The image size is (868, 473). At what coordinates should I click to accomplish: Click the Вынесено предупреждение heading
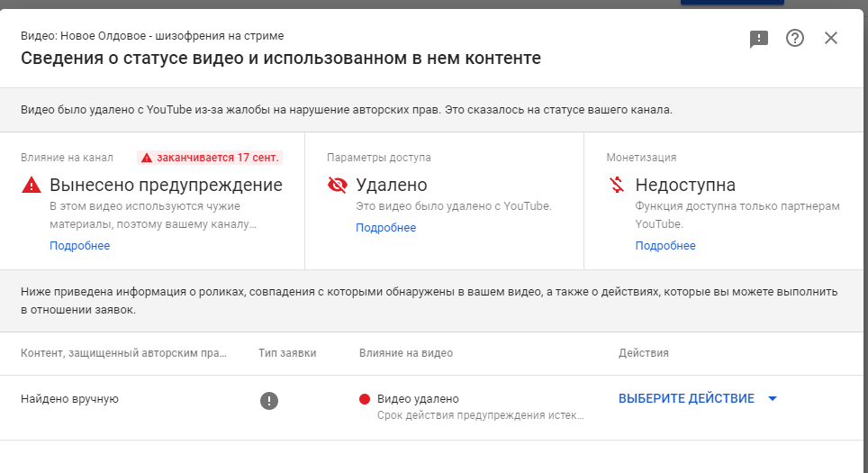coord(166,186)
